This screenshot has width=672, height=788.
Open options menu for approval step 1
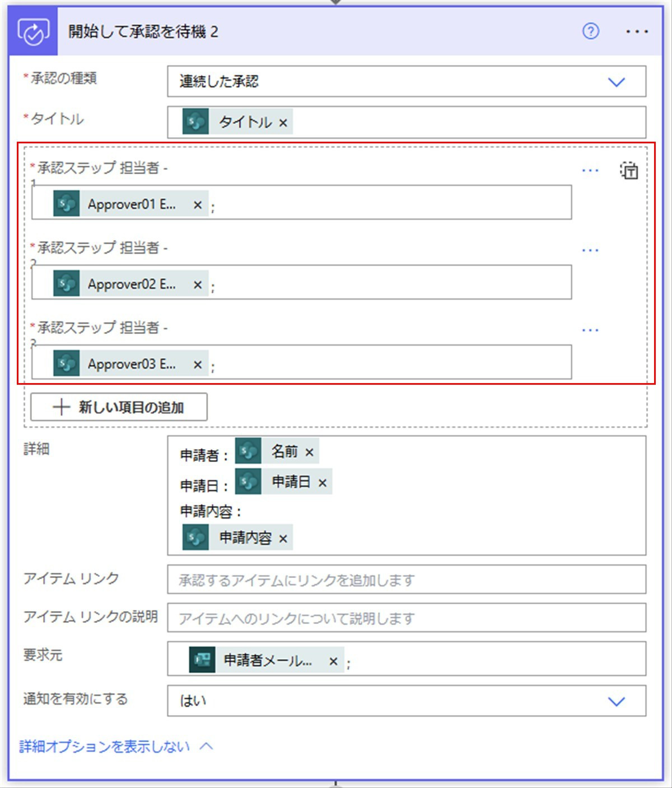pyautogui.click(x=590, y=170)
